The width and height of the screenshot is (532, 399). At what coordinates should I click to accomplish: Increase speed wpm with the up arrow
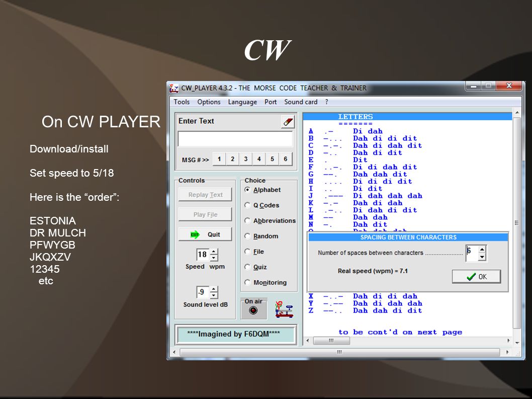[x=214, y=252]
